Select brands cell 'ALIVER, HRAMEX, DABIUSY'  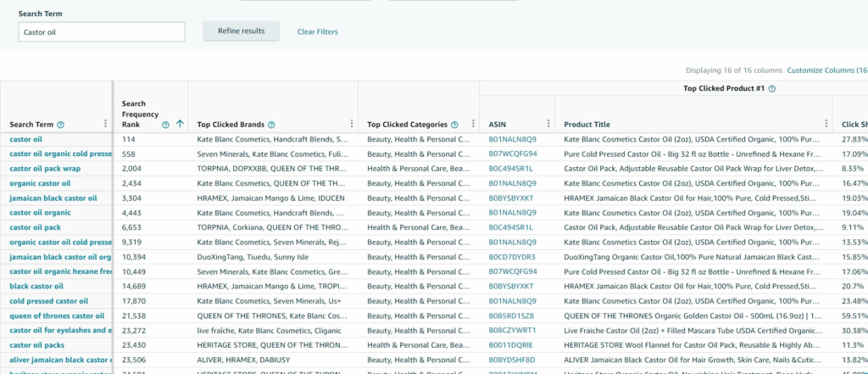click(243, 360)
